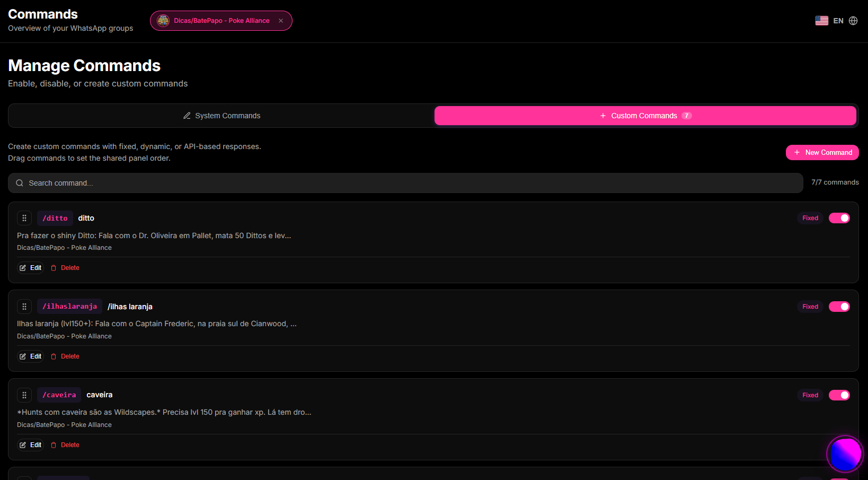Delete the /ilhaslaranja command
Image resolution: width=868 pixels, height=480 pixels.
(x=65, y=356)
